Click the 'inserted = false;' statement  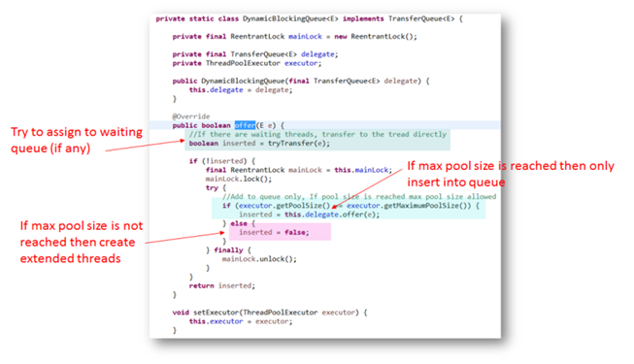coord(274,232)
